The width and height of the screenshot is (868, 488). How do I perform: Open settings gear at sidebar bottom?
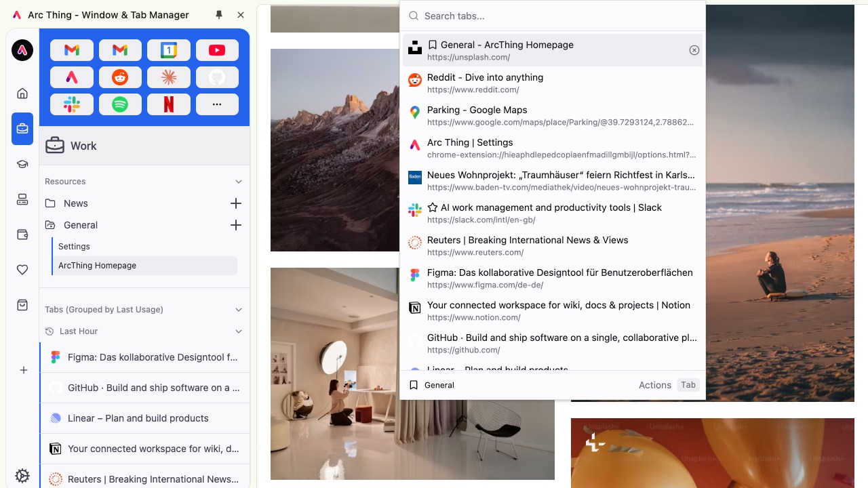click(x=22, y=476)
